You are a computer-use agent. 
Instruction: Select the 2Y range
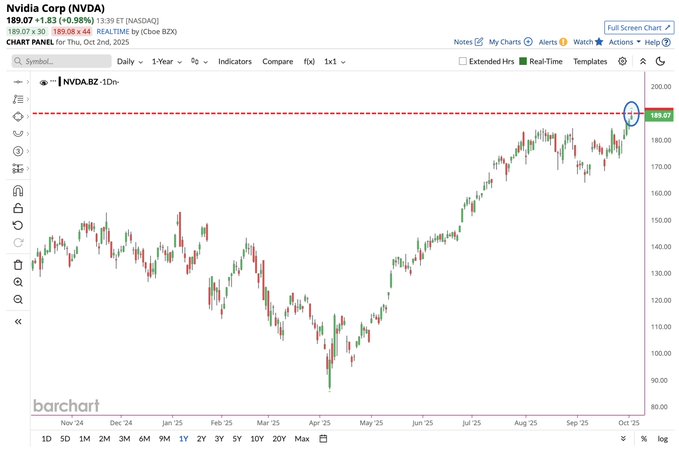pos(201,439)
